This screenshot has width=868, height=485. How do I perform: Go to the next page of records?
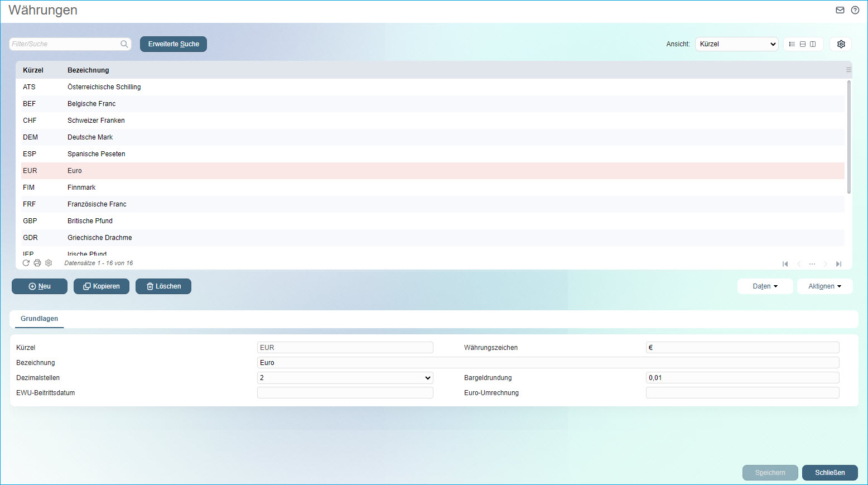point(825,264)
